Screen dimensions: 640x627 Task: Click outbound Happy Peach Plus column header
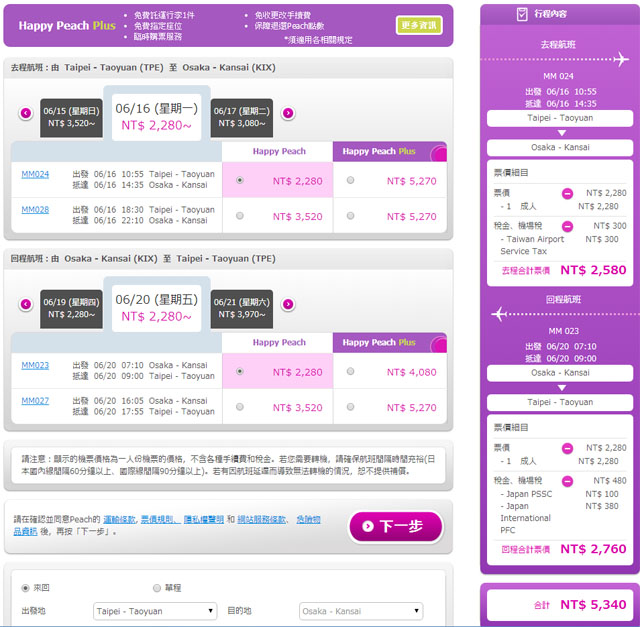point(389,151)
